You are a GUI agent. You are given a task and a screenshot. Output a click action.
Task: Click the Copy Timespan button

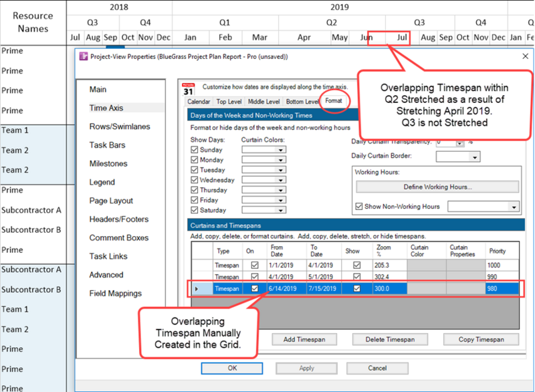(481, 339)
